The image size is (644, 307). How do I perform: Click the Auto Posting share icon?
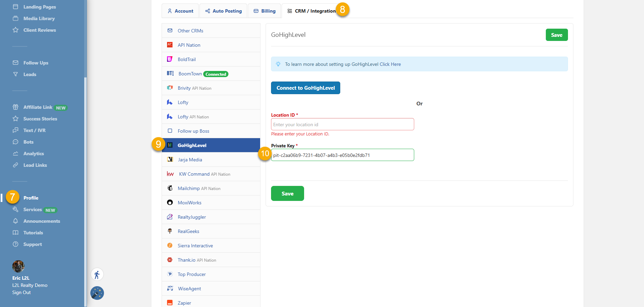pyautogui.click(x=208, y=11)
